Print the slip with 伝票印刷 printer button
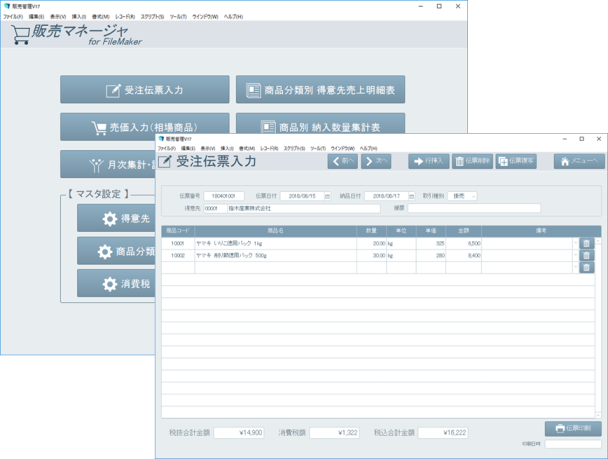 [573, 429]
